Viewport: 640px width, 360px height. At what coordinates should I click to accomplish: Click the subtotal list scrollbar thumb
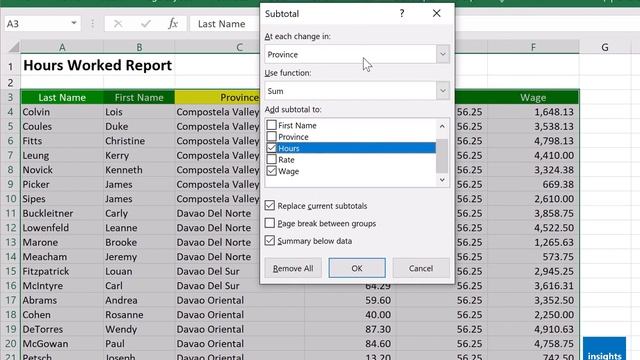point(442,156)
